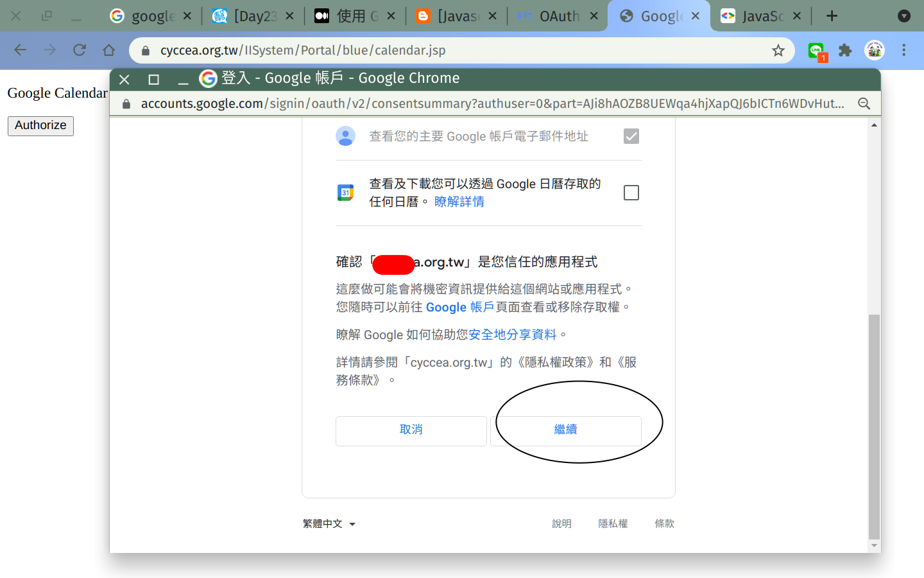Screen dimensions: 924x578
Task: Click the Google Calendar app icon
Action: pyautogui.click(x=346, y=193)
